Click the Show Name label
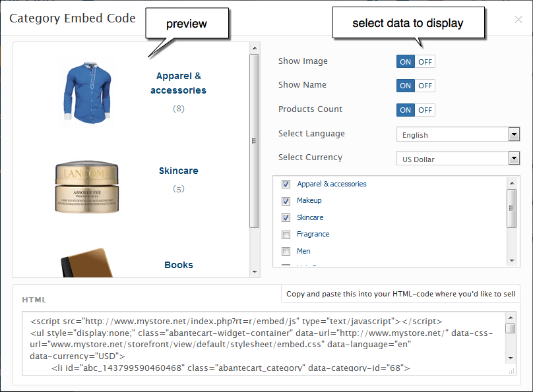533x392 pixels. [x=302, y=85]
